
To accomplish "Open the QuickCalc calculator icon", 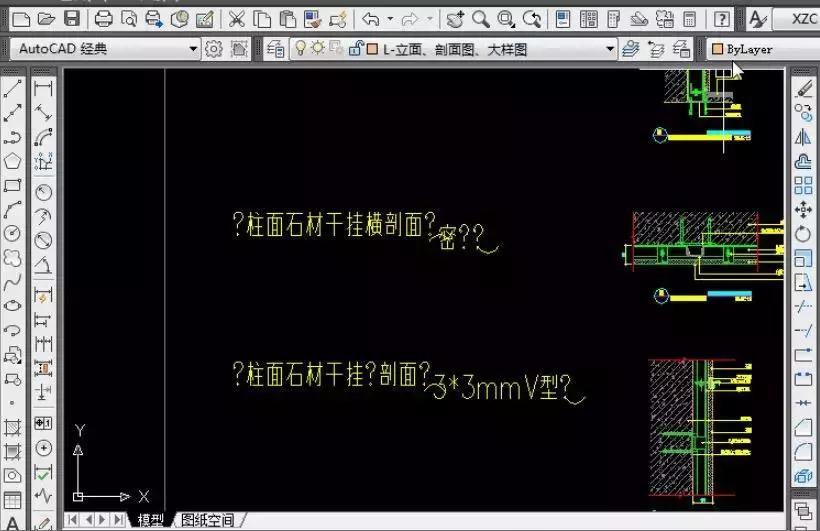I will coord(690,20).
